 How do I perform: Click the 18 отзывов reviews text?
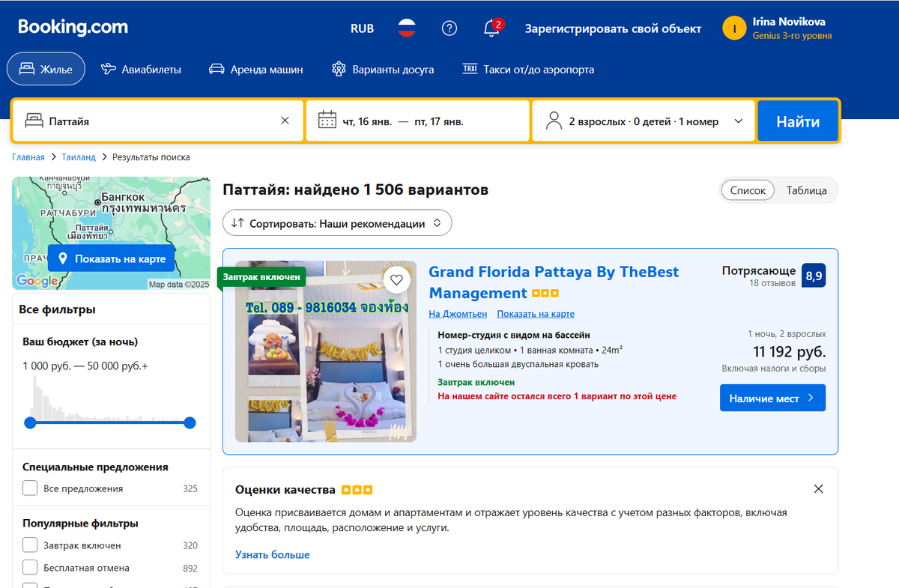pos(772,283)
